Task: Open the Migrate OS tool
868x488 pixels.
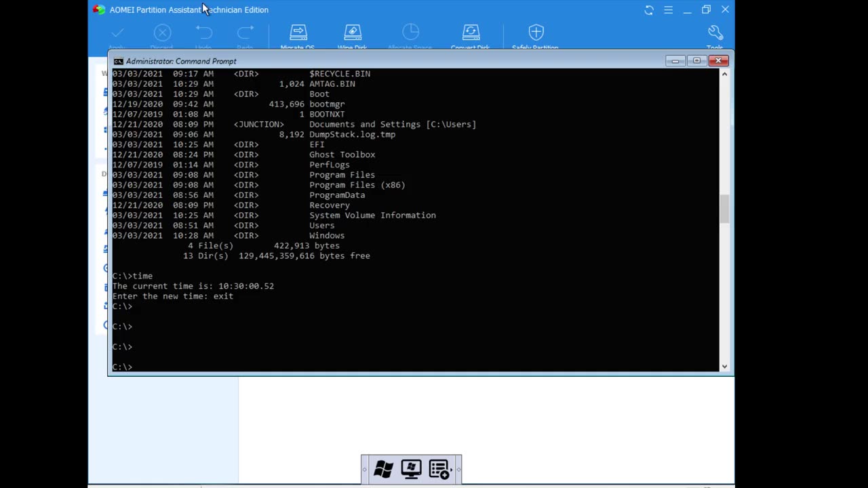Action: tap(298, 33)
